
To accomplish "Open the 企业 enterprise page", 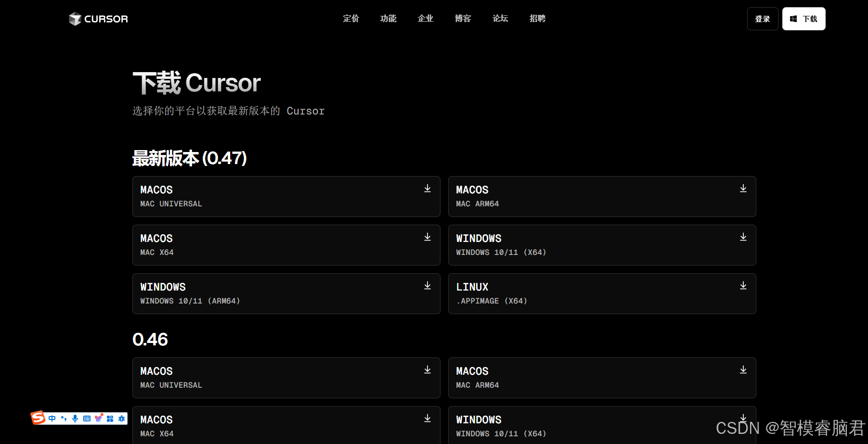I will 426,19.
